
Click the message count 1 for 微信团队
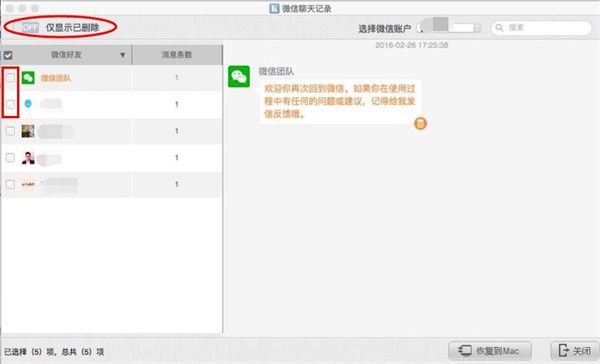176,78
